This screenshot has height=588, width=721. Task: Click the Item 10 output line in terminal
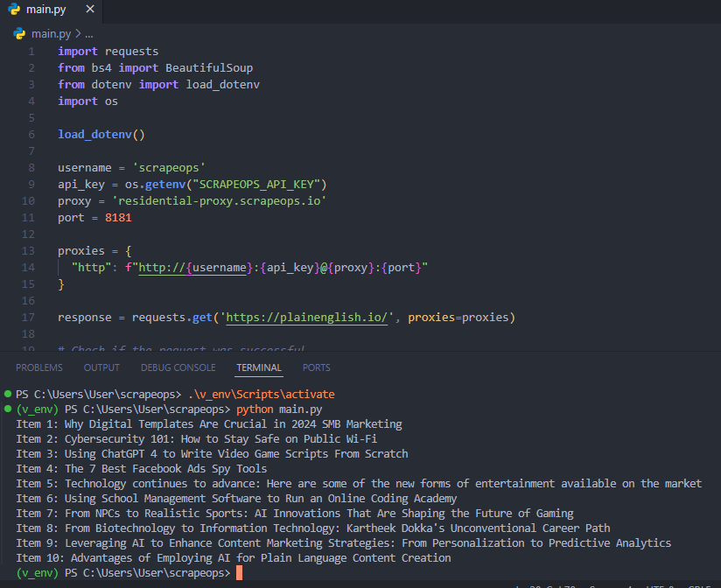tap(233, 558)
